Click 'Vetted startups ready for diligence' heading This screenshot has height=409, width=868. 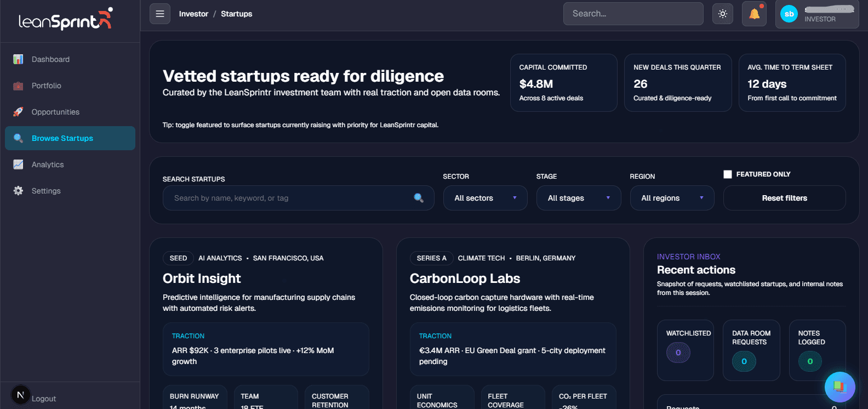point(303,76)
